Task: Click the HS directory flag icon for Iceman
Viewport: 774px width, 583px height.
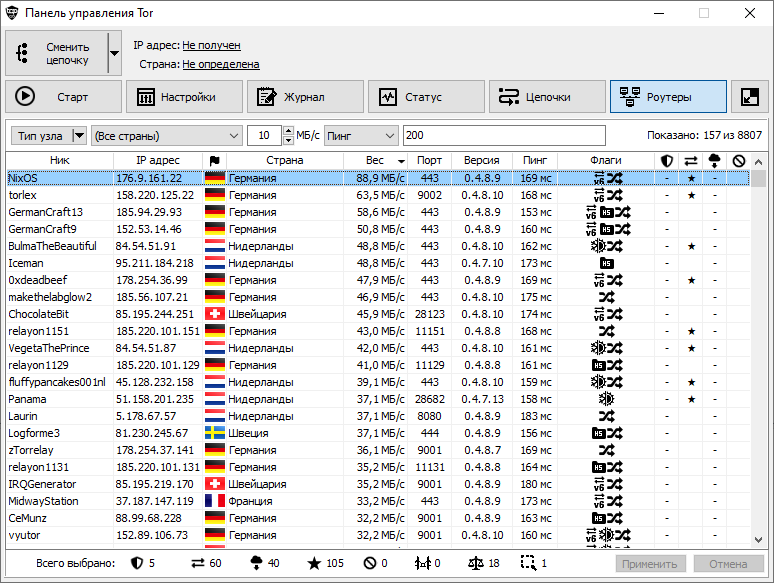Action: pyautogui.click(x=607, y=264)
